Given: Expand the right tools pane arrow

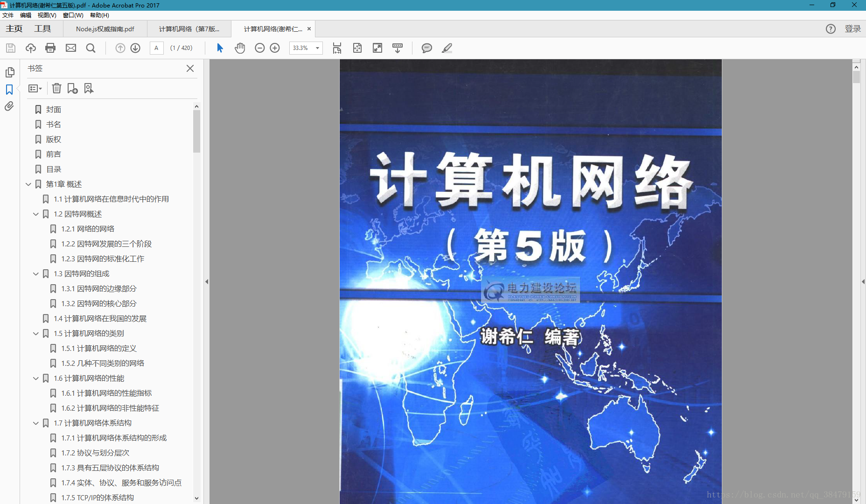Looking at the screenshot, I should click(863, 281).
